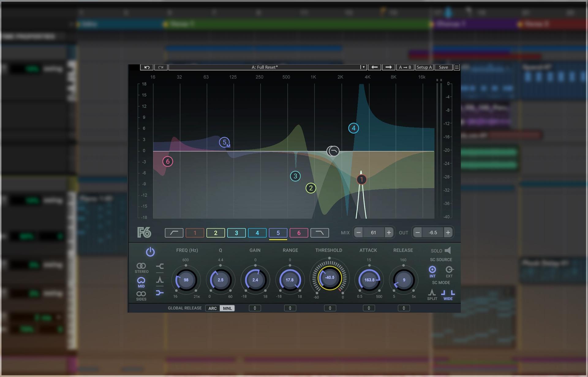Switch setup with Setup A button
The width and height of the screenshot is (588, 377).
click(424, 67)
